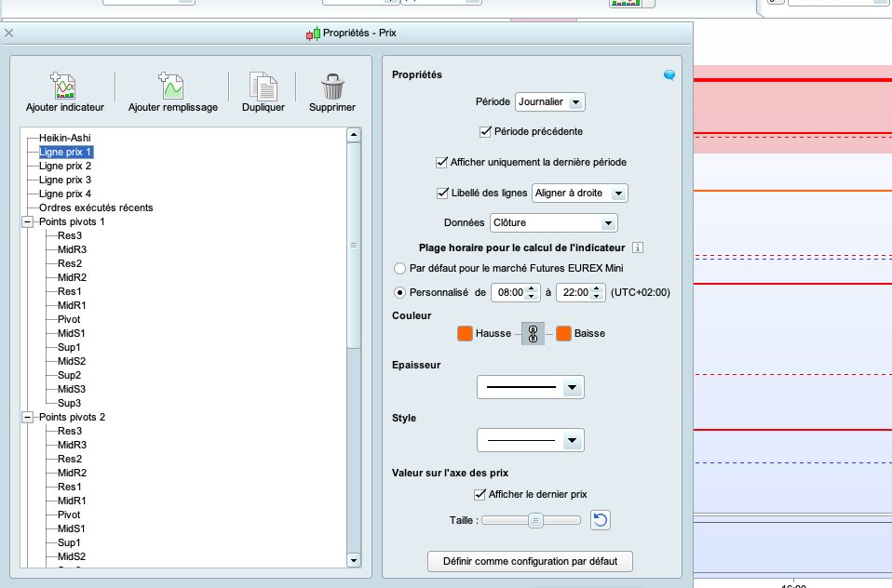Click the Dupliquer icon

point(264,87)
